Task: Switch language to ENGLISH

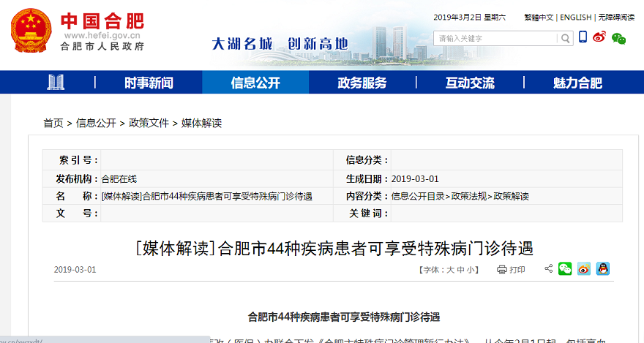Action: (x=575, y=17)
